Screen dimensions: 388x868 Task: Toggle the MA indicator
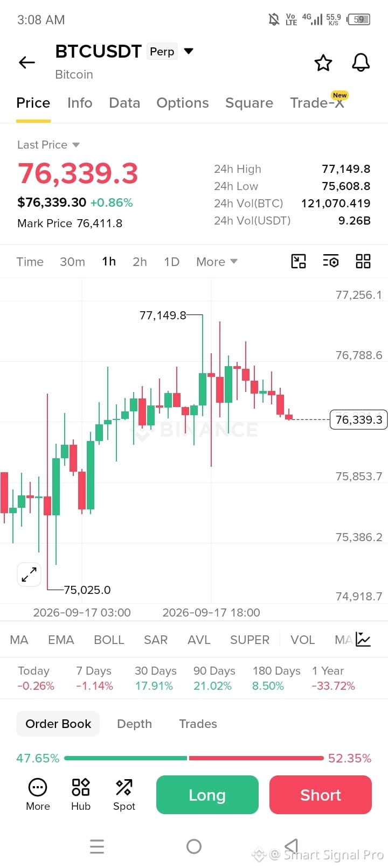click(19, 640)
